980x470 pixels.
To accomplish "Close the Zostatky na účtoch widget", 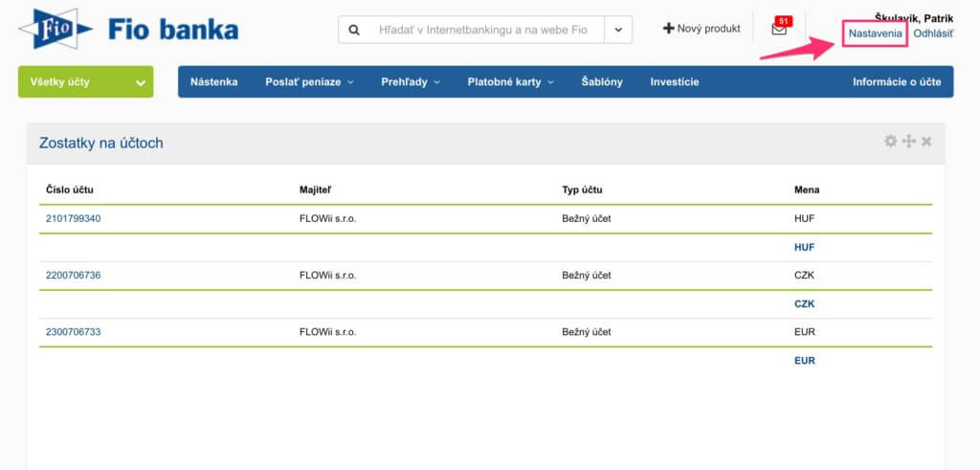I will click(x=926, y=142).
